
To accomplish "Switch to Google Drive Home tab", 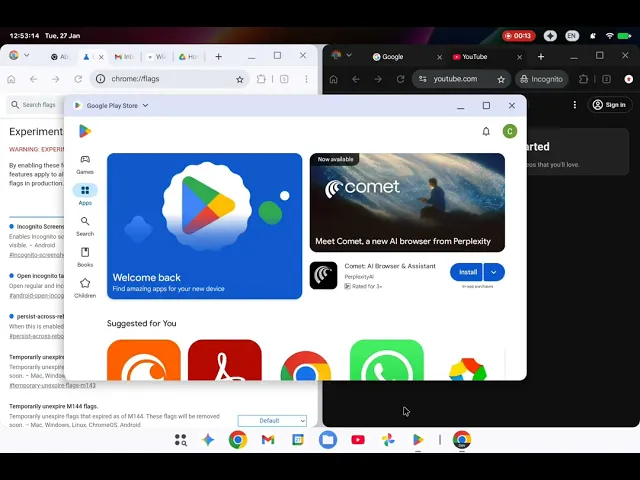I will (x=188, y=57).
